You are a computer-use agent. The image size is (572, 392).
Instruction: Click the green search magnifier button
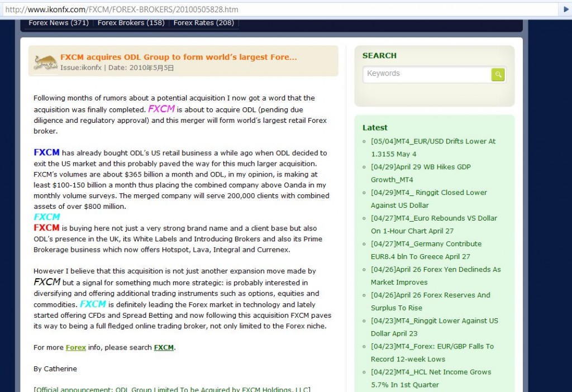498,74
